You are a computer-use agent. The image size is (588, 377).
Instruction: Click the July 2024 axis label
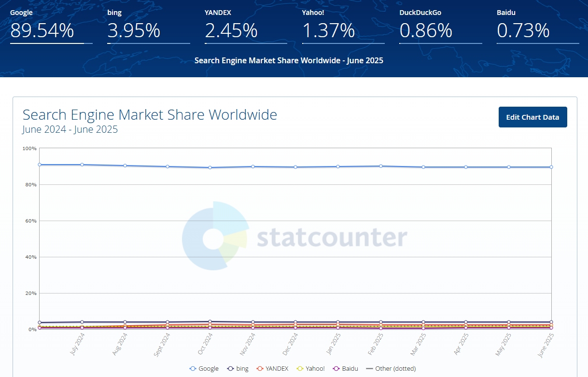[x=77, y=345]
